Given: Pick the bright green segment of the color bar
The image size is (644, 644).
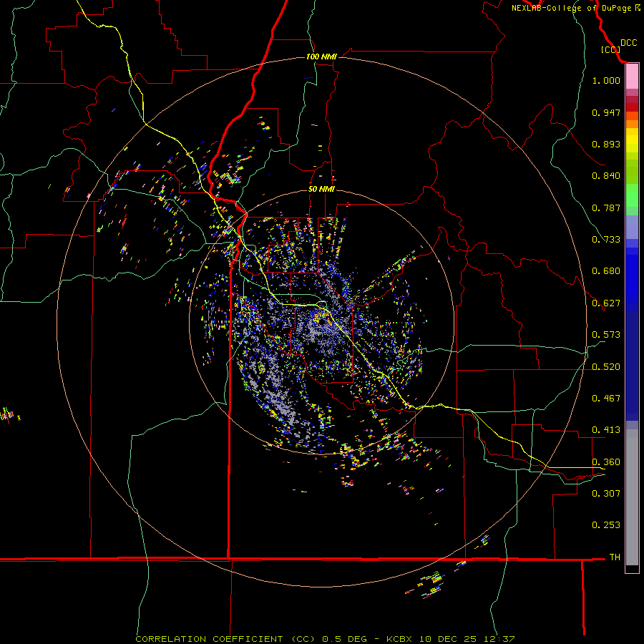Looking at the screenshot, I should coord(632,195).
